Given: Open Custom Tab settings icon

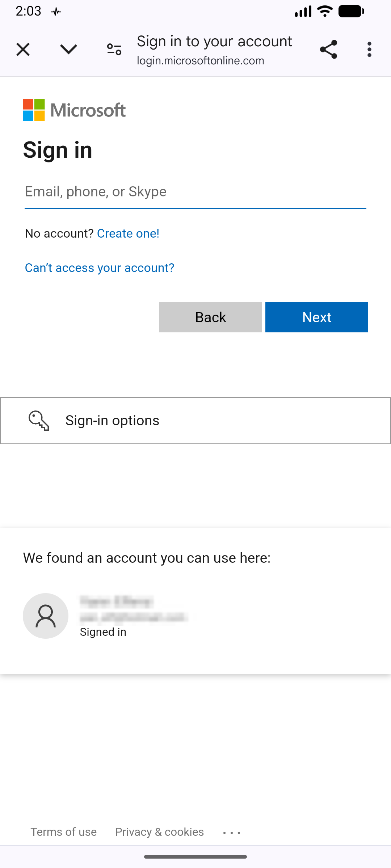Looking at the screenshot, I should [113, 49].
